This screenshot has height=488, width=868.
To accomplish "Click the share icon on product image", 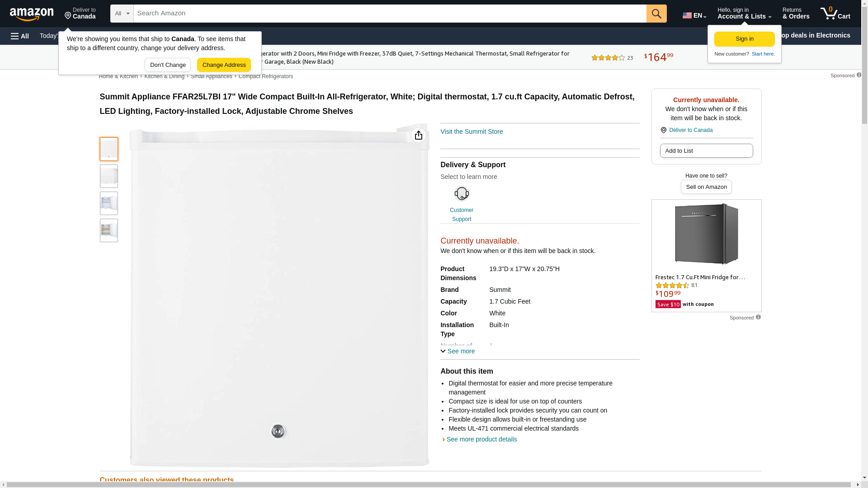I will tap(419, 135).
